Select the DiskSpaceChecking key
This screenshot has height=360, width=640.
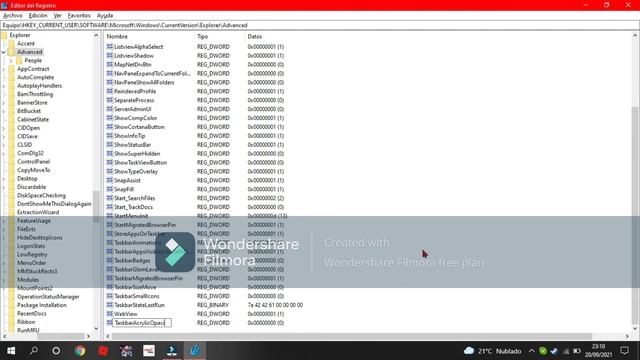tap(41, 196)
